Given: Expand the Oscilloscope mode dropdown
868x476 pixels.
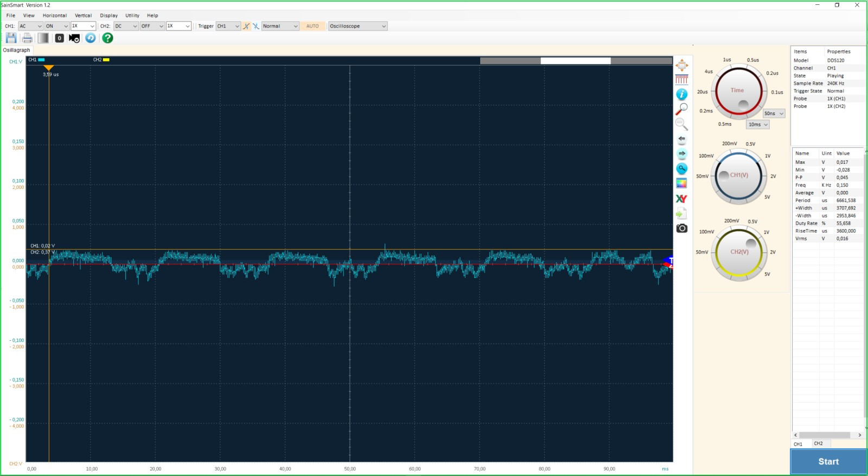Looking at the screenshot, I should [x=358, y=26].
